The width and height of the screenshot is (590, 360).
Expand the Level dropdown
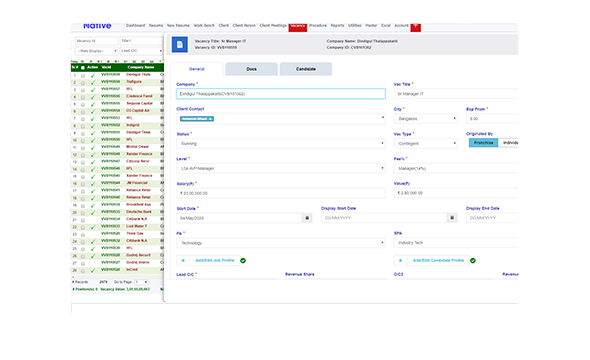click(281, 169)
